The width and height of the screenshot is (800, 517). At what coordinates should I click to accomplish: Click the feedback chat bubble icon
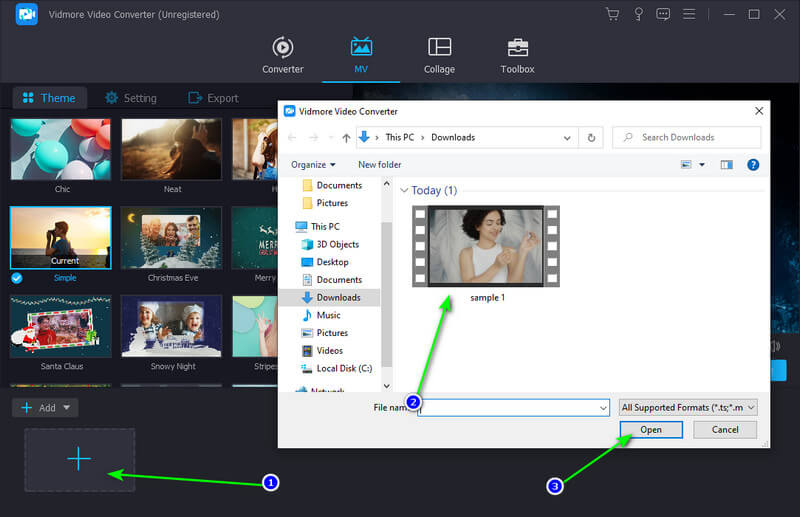(663, 14)
